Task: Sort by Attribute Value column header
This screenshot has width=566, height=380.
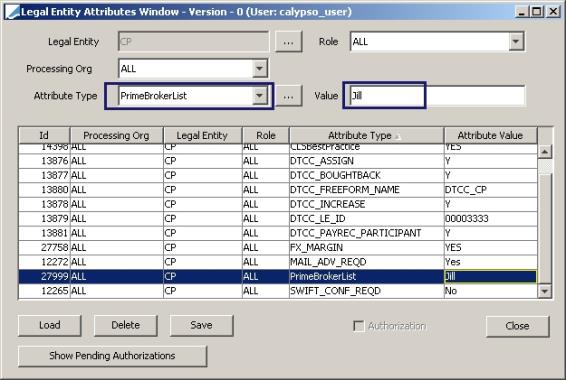Action: 490,135
